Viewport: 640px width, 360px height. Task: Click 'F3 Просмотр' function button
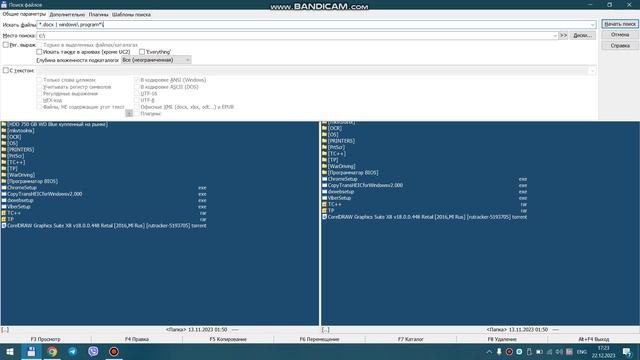click(x=46, y=339)
